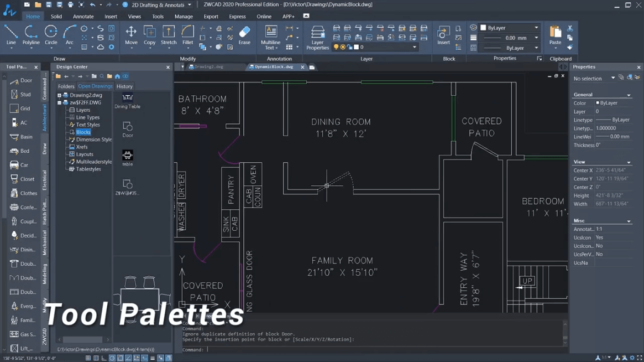Select Text Styles in the tree

[88, 125]
